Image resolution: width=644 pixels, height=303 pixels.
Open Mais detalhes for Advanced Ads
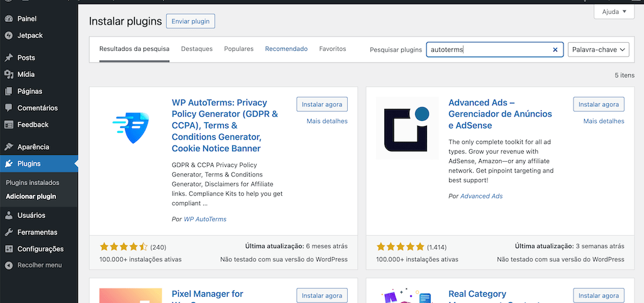[x=603, y=121]
